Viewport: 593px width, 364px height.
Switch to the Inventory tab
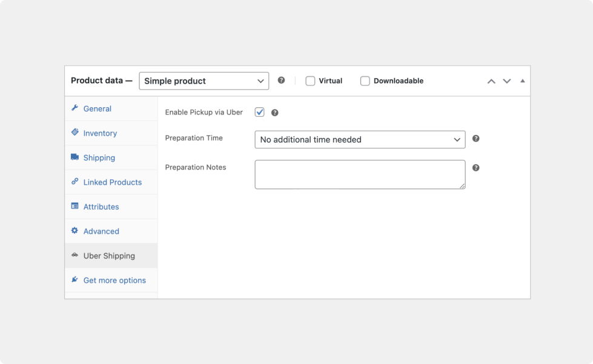[x=100, y=133]
